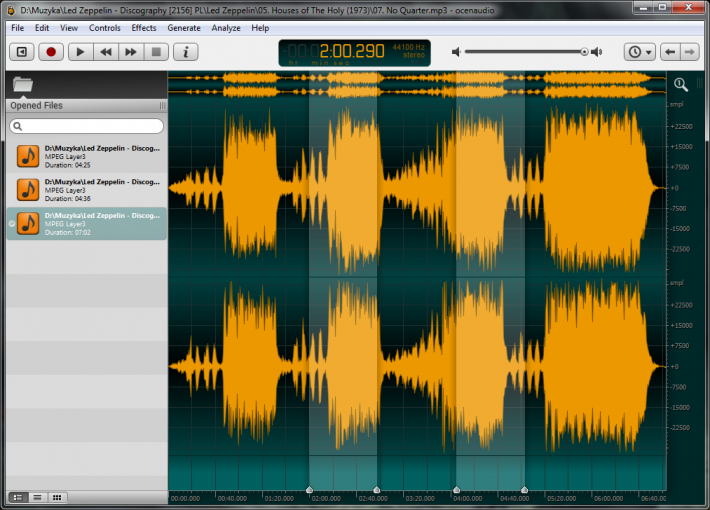Click the 2:00.290 time display

point(352,51)
